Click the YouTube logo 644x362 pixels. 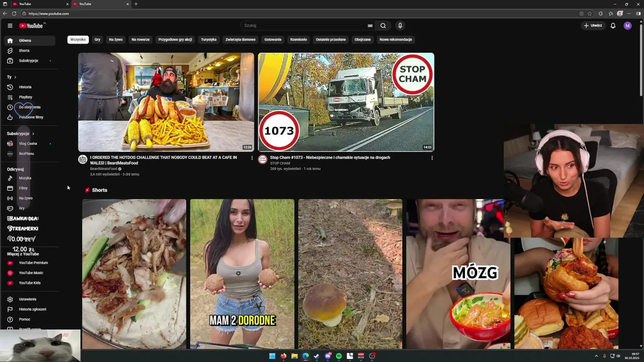coord(31,26)
